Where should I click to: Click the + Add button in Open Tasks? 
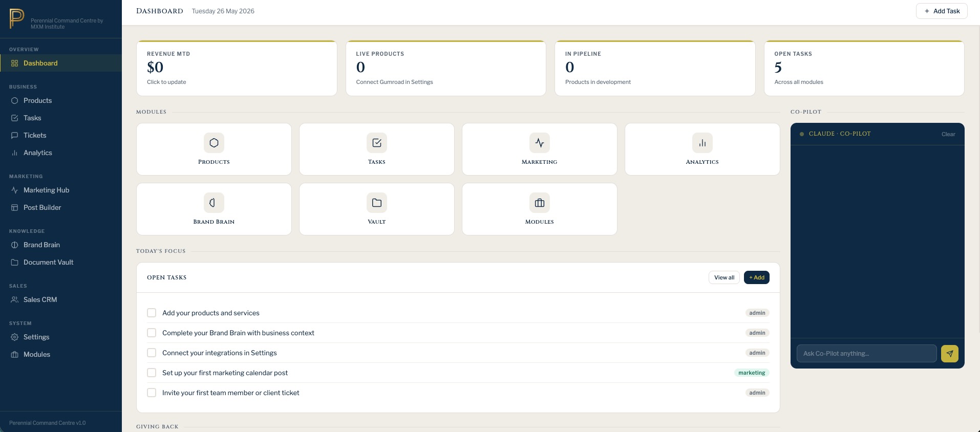[757, 277]
